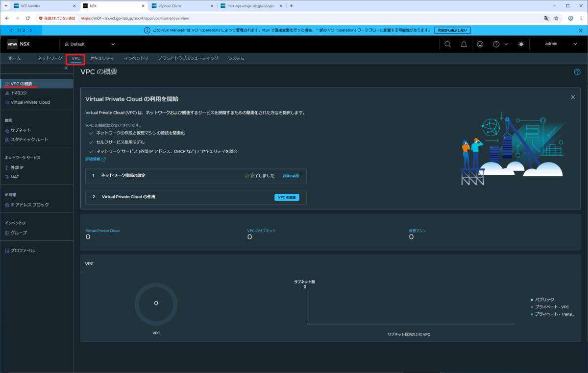The image size is (588, 373).
Task: Open NAT in the sidebar
Action: coord(37,177)
